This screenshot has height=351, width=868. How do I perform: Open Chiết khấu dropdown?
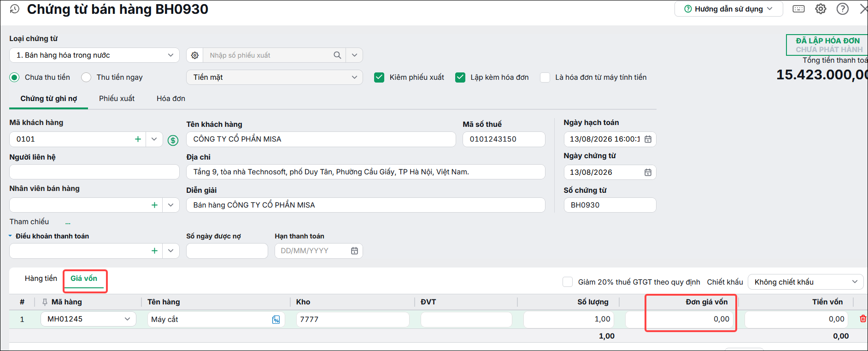point(805,282)
